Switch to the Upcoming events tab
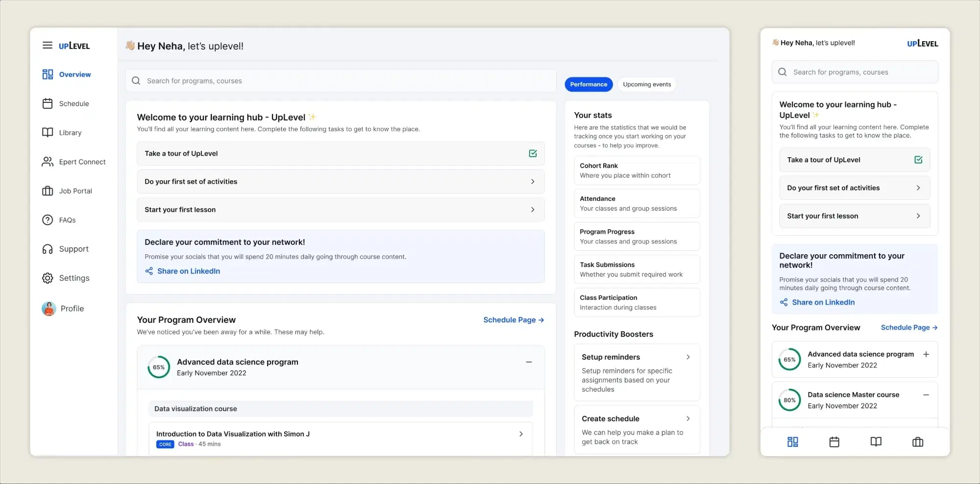The image size is (980, 484). (x=647, y=84)
